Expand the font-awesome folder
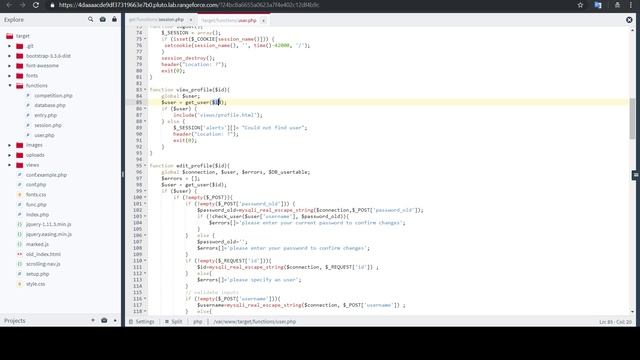The height and width of the screenshot is (360, 640). click(x=10, y=65)
